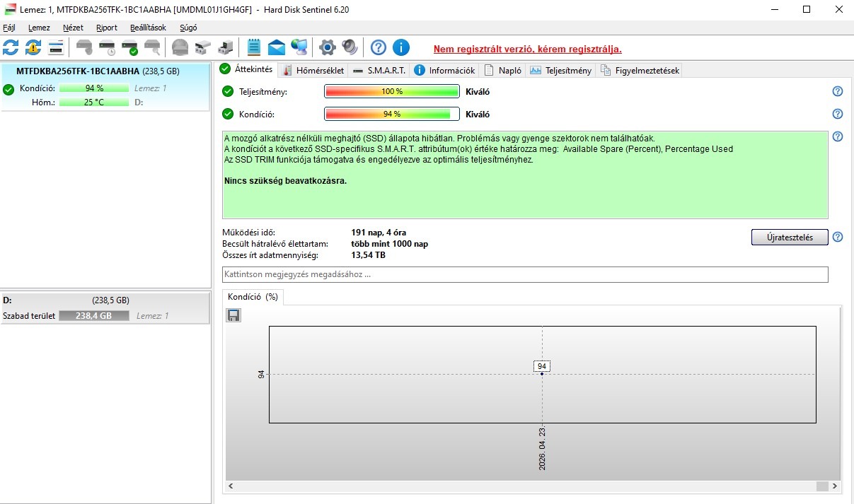Image resolution: width=854 pixels, height=504 pixels.
Task: Click the grey globe toolbar icon
Action: (180, 47)
